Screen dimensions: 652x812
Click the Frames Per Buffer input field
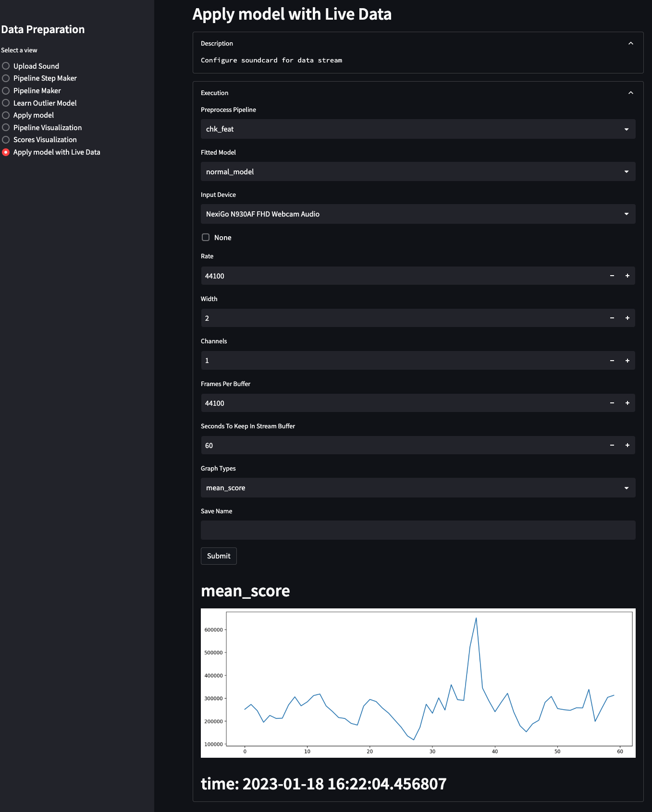tap(403, 403)
